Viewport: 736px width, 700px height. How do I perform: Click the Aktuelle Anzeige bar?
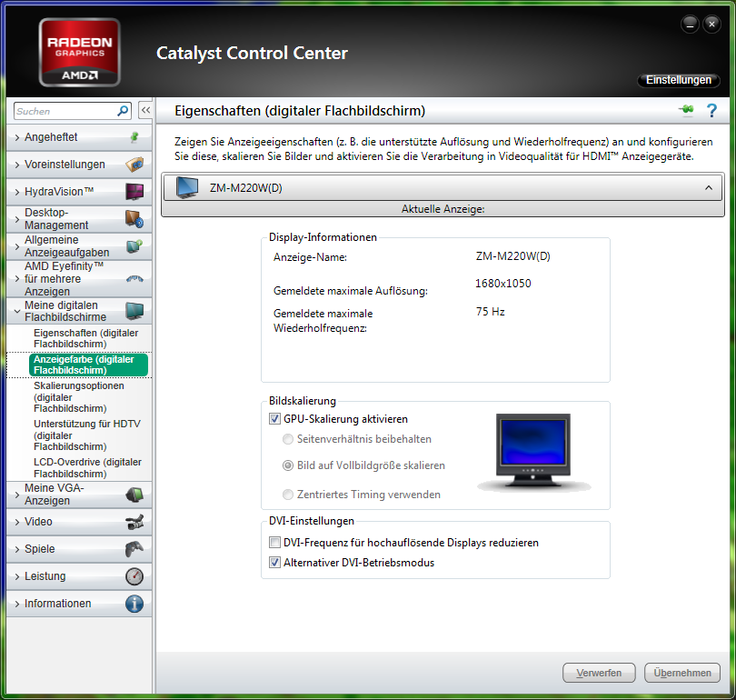[x=443, y=209]
